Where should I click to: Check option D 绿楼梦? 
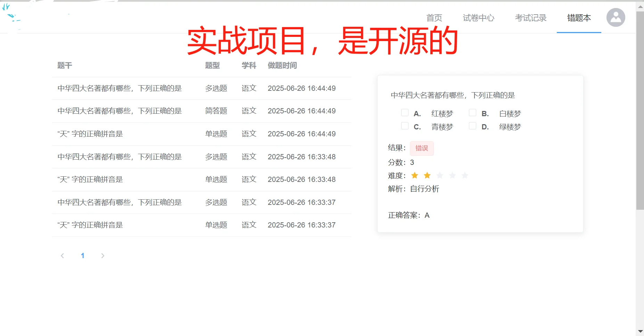[472, 126]
